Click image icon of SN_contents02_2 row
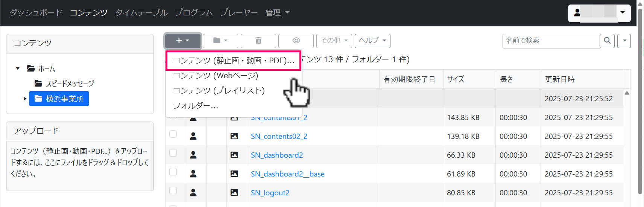 [234, 136]
